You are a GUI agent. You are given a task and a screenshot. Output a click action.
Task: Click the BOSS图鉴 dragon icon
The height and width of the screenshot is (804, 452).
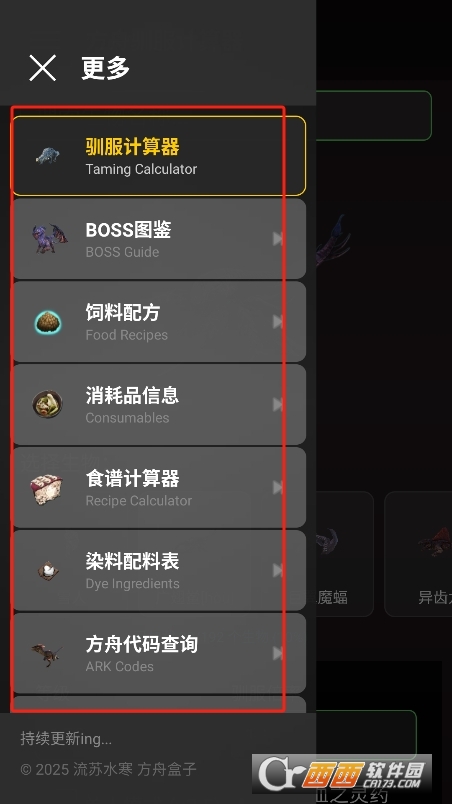click(x=49, y=238)
